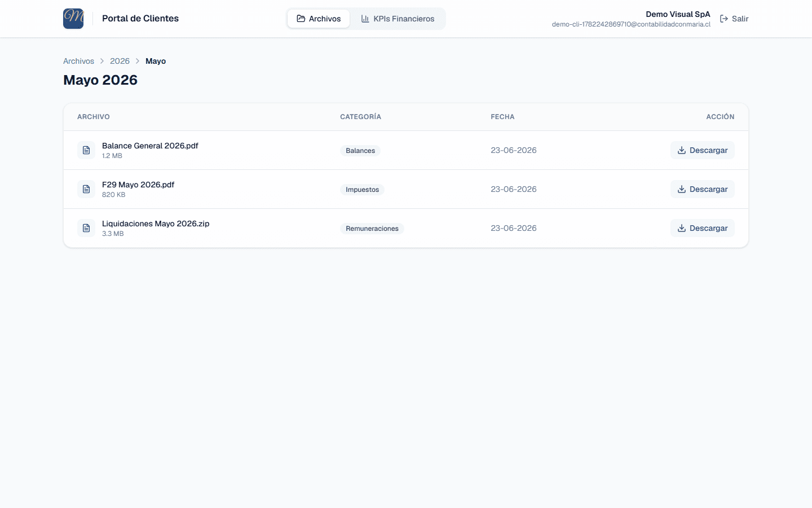Click file icon for Liquidaciones Mayo 2026.zip
This screenshot has height=508, width=812.
tap(86, 228)
